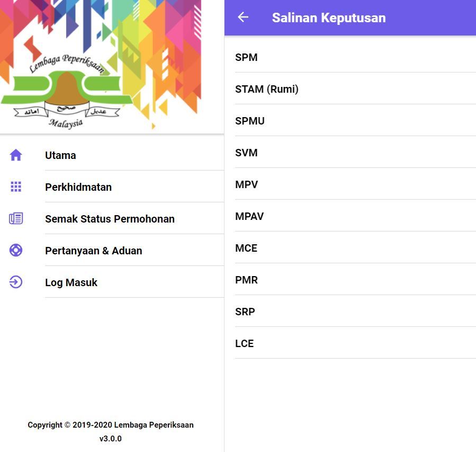Open the Utama menu item
476x452 pixels.
tap(60, 155)
